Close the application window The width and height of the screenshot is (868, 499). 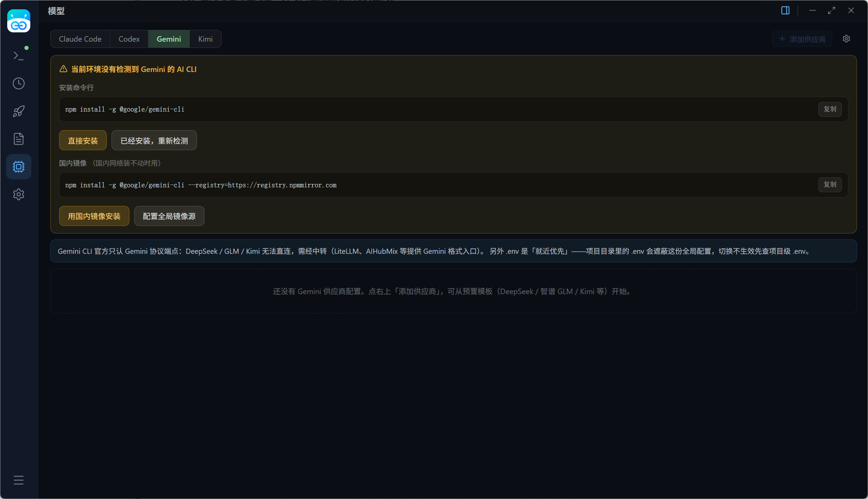coord(851,10)
